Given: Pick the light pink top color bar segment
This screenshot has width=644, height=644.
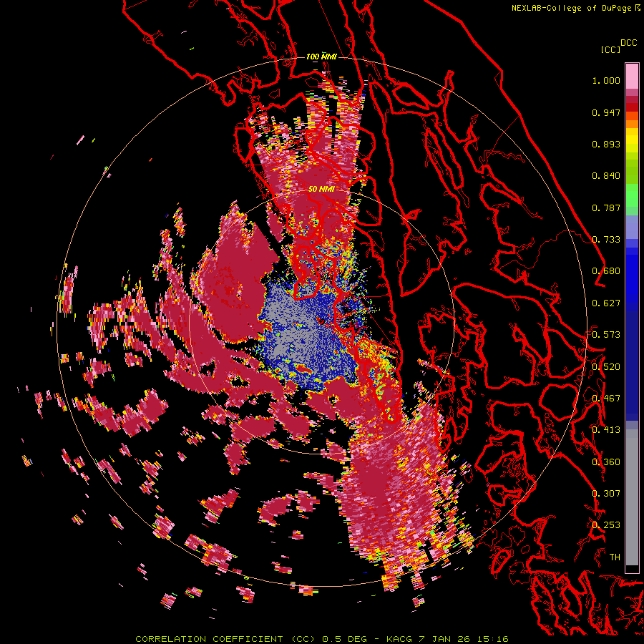Looking at the screenshot, I should (632, 76).
